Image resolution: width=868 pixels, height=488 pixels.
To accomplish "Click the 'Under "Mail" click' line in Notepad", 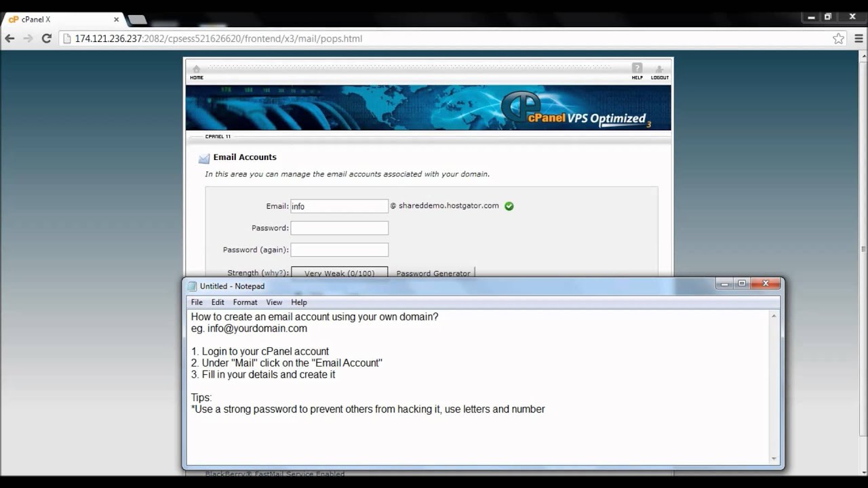I will click(287, 363).
